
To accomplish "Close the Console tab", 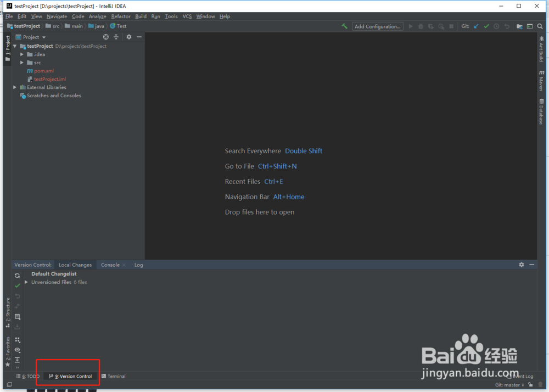I will pyautogui.click(x=124, y=265).
